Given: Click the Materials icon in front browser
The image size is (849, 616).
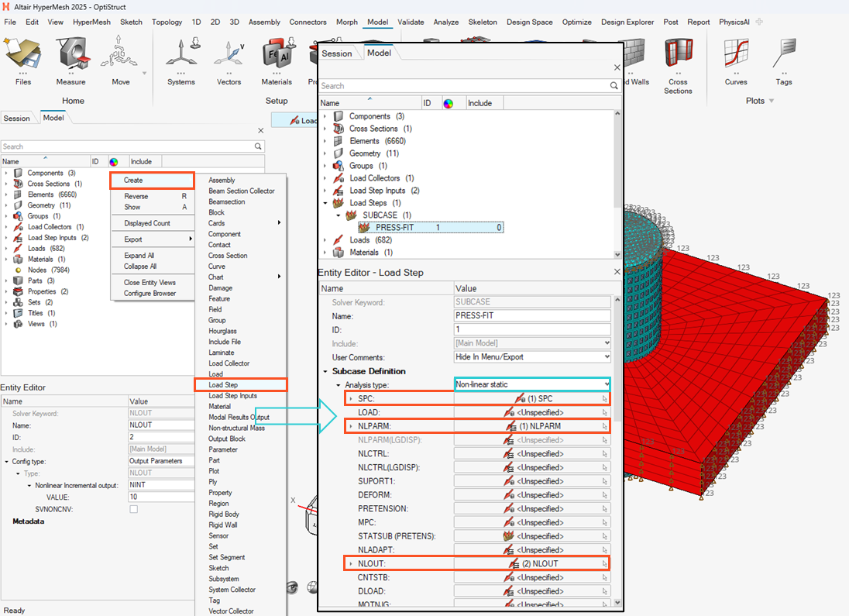Looking at the screenshot, I should point(339,252).
